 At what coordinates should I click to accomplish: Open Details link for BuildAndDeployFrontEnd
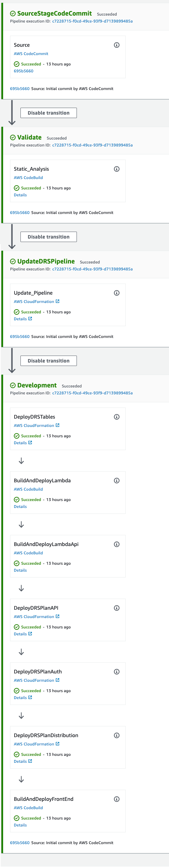coord(20,825)
